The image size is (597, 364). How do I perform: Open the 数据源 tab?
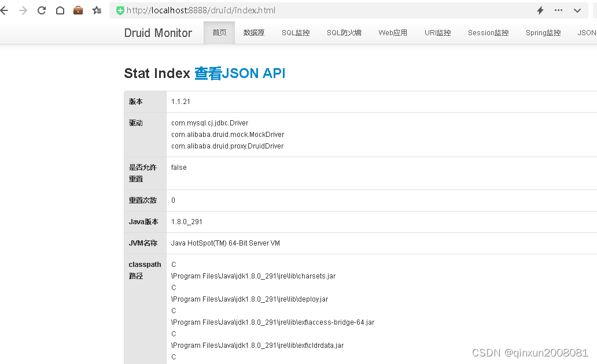click(x=254, y=33)
